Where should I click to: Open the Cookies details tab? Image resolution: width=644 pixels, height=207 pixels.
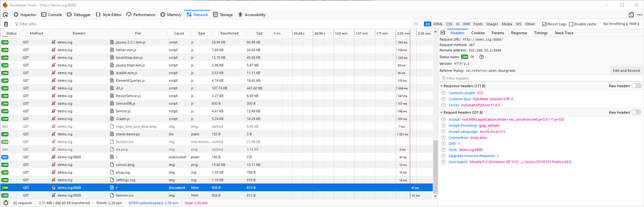tap(478, 33)
